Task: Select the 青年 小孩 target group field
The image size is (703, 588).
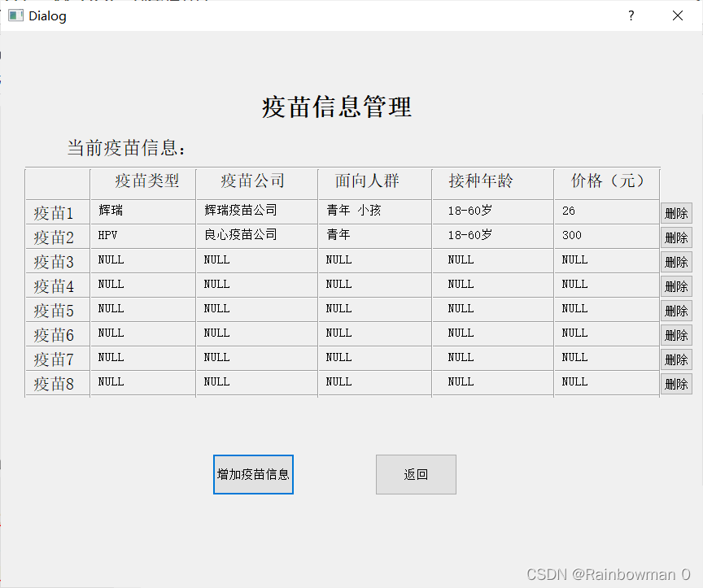Action: (374, 211)
